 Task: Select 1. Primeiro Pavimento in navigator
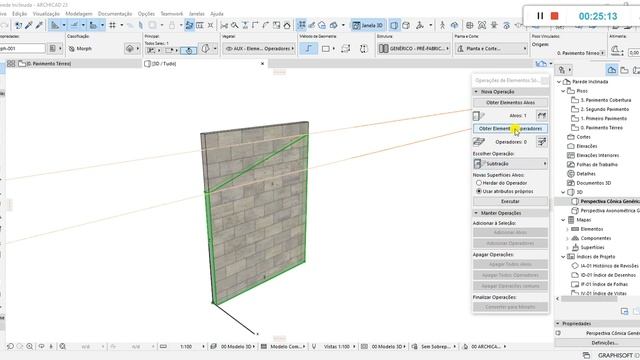pyautogui.click(x=604, y=119)
